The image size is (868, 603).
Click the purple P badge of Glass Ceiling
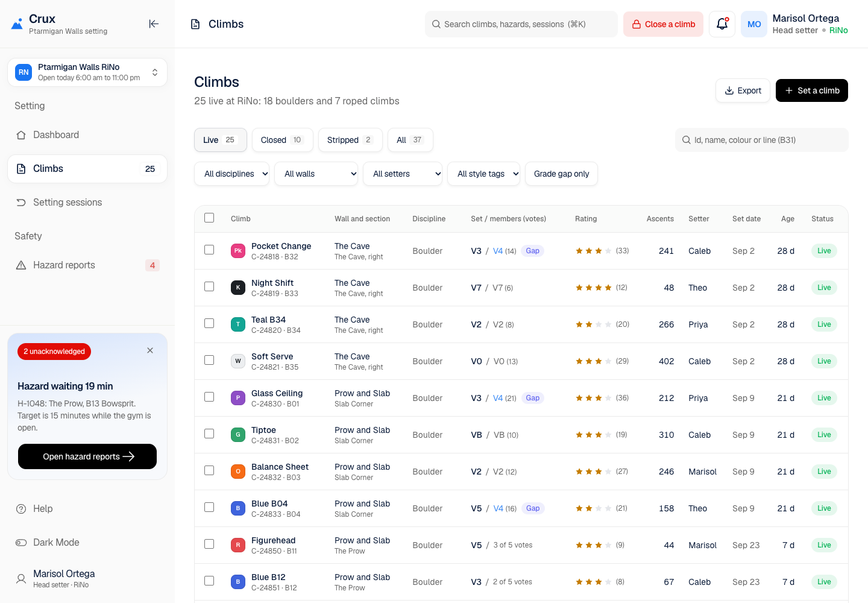[x=238, y=398]
